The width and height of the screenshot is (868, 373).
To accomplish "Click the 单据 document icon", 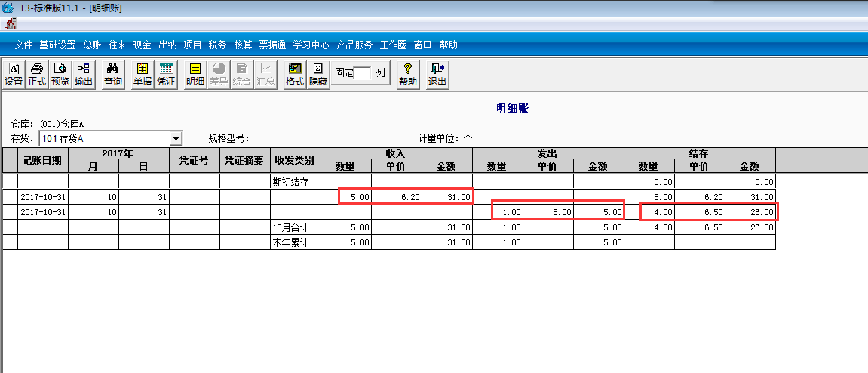I will coord(143,75).
